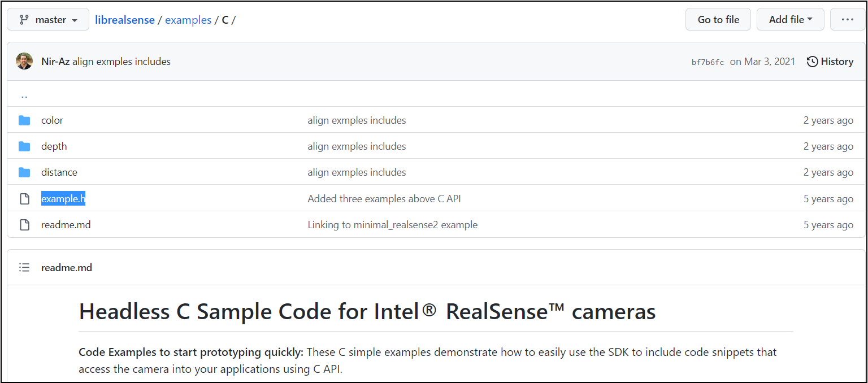This screenshot has width=868, height=383.
Task: Click the C breadcrumb label
Action: pyautogui.click(x=224, y=19)
